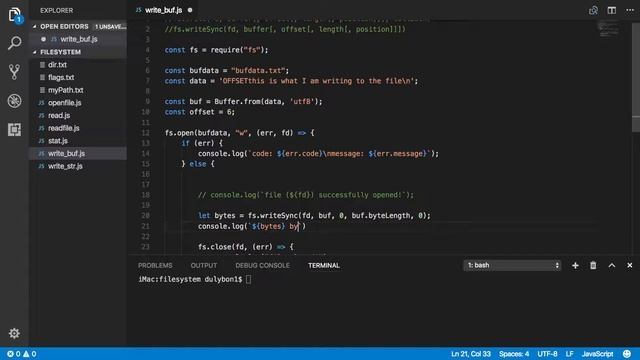The height and width of the screenshot is (360, 640).
Task: Open the Search view in activity bar
Action: pyautogui.click(x=14, y=43)
